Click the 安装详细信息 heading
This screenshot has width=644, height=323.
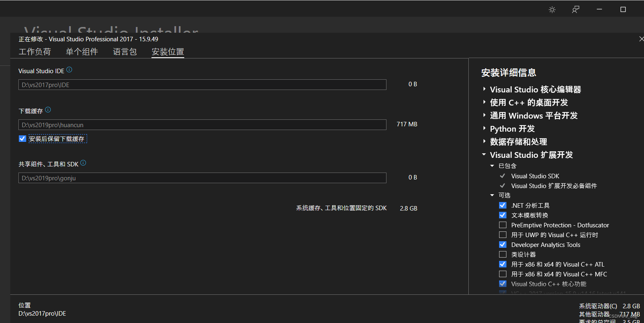[509, 73]
